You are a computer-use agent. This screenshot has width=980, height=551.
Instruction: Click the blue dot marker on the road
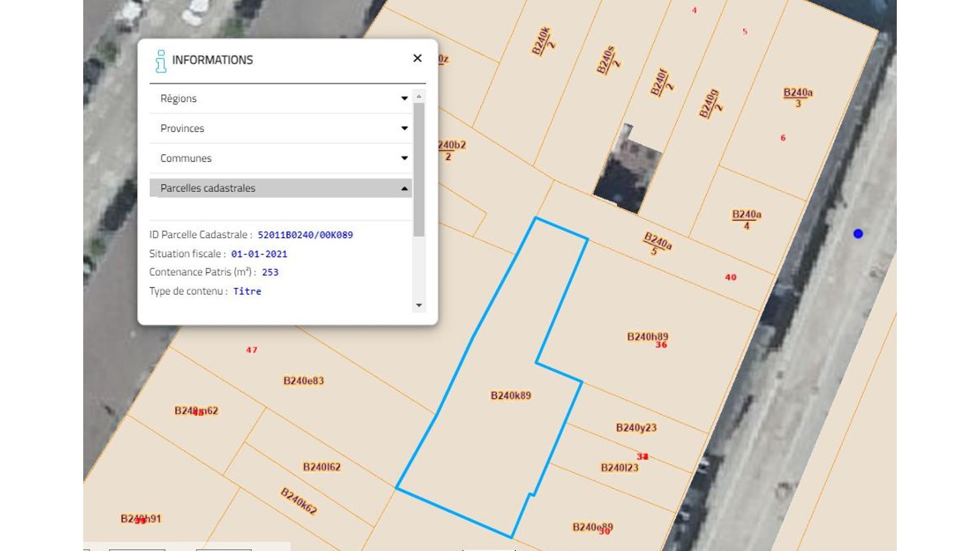[x=858, y=234]
